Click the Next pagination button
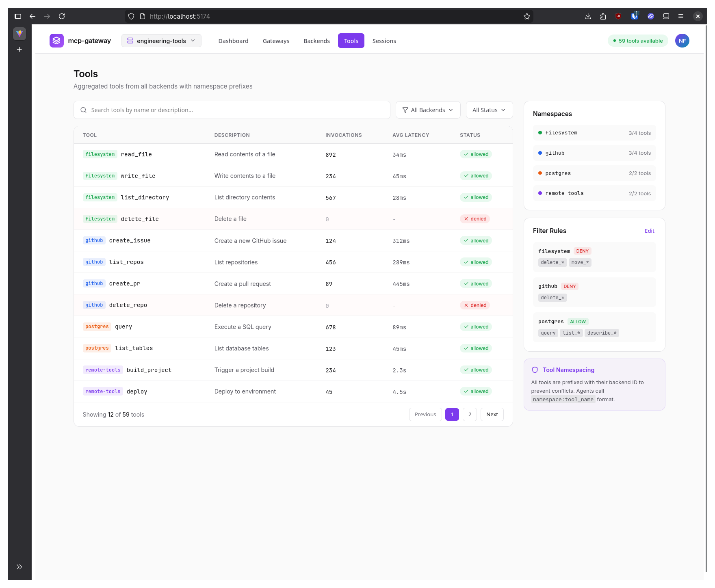This screenshot has height=588, width=715. tap(492, 415)
